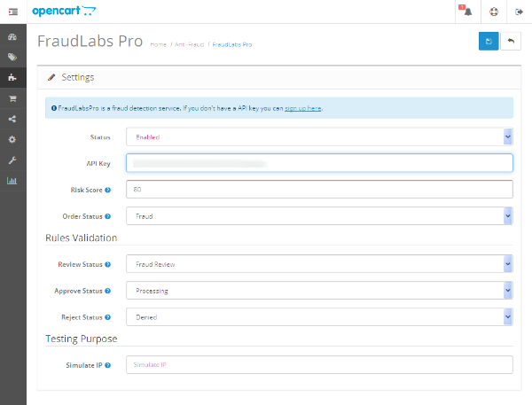Screen dimensions: 532x405
Task: Open the Status dropdown showing Enabled
Action: [319, 136]
